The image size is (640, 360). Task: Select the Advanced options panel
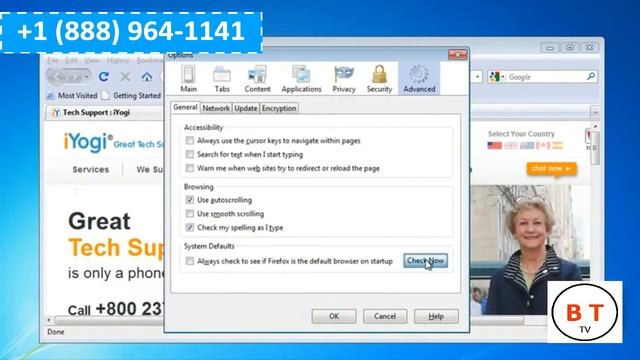pyautogui.click(x=419, y=79)
